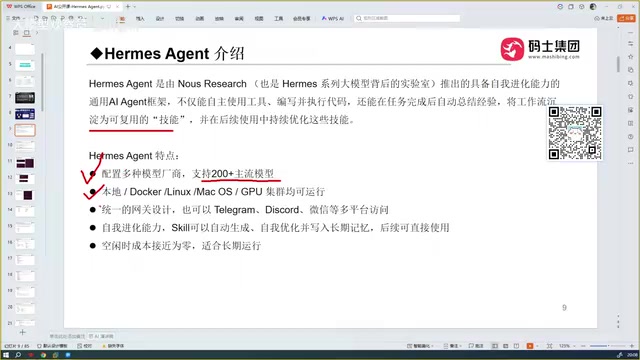Click AI 演讲稿 button below slide
640x360 pixels.
pos(101,336)
